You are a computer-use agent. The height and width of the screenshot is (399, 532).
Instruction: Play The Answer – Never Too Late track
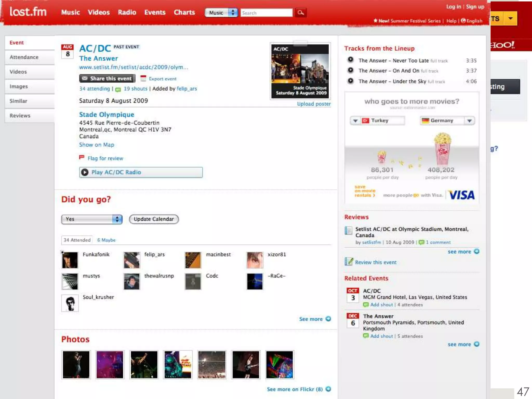351,60
